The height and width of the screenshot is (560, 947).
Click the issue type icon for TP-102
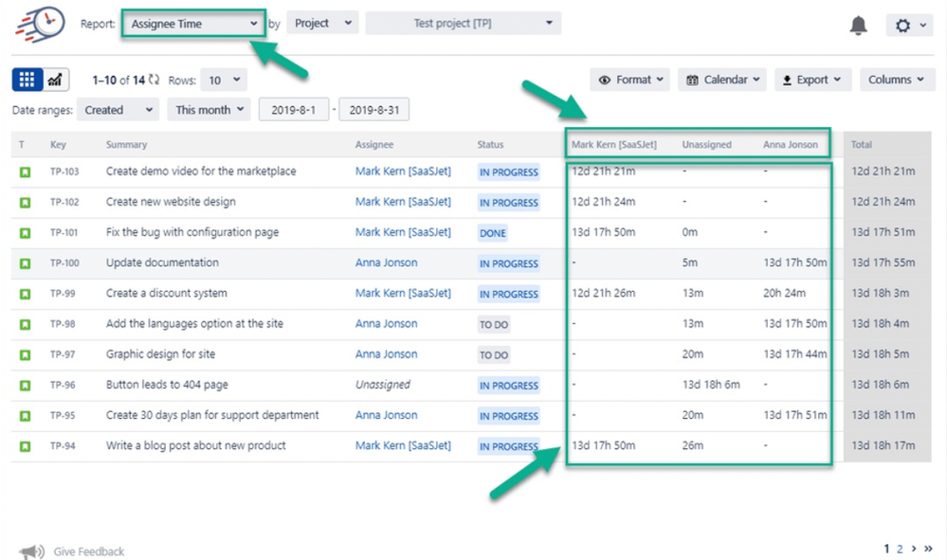click(25, 203)
